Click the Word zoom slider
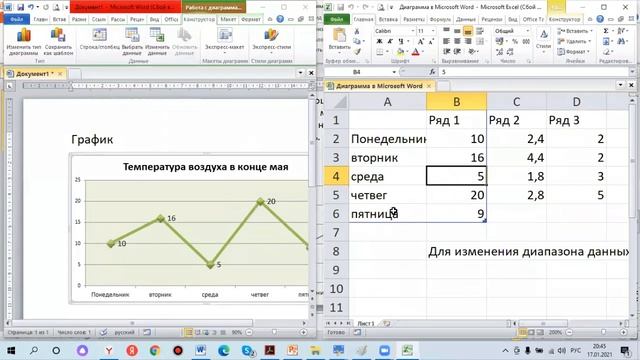Screen dimensions: 640x360 point(275,332)
